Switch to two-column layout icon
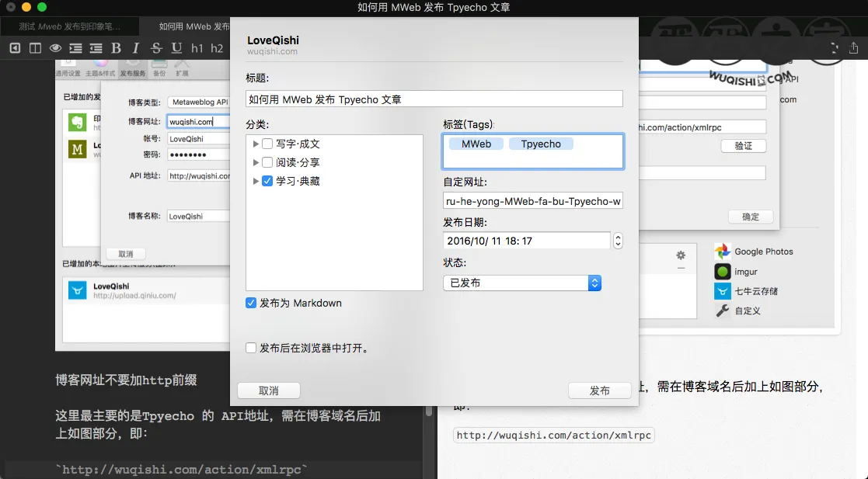Image resolution: width=868 pixels, height=479 pixels. pos(35,48)
